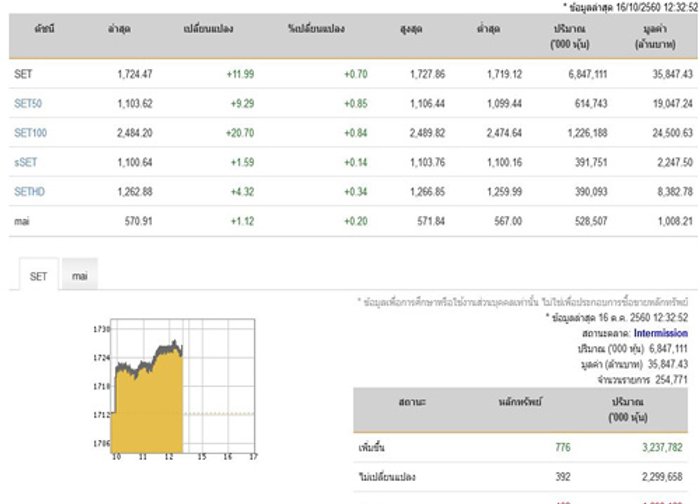Image resolution: width=700 pixels, height=504 pixels.
Task: Select SET low value 1,719.12
Action: point(504,74)
